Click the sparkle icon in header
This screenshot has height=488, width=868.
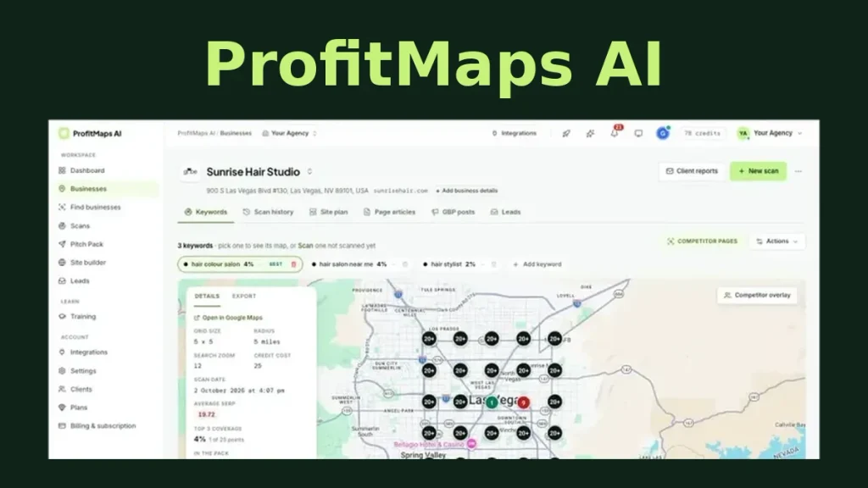[591, 133]
